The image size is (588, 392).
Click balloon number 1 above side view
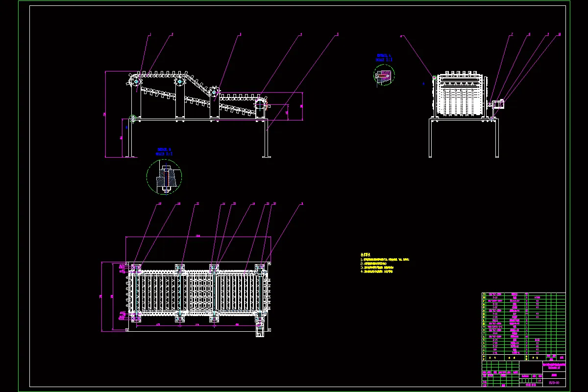click(150, 35)
